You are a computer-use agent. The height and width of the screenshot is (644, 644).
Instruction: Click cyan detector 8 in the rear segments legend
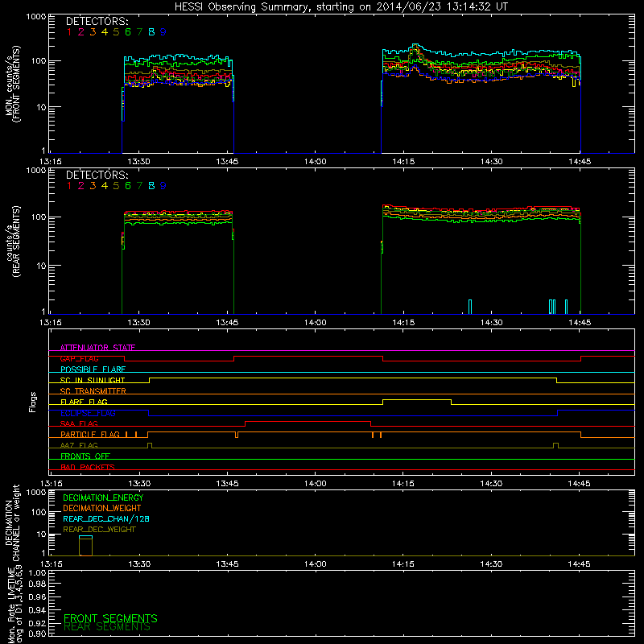coord(151,186)
